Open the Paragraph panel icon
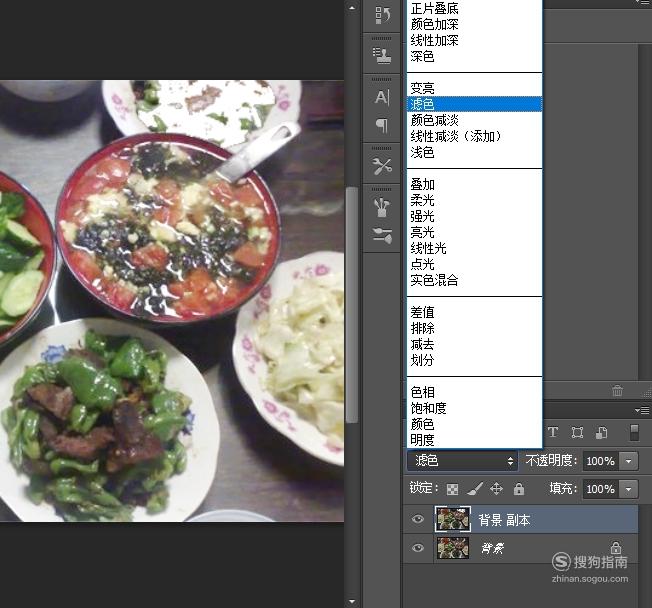652x608 pixels. pos(382,125)
